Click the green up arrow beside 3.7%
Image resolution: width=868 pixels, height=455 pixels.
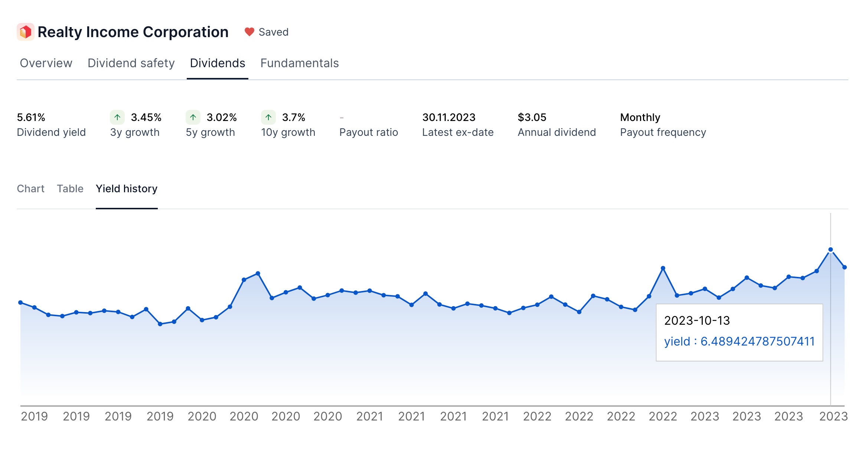[268, 117]
